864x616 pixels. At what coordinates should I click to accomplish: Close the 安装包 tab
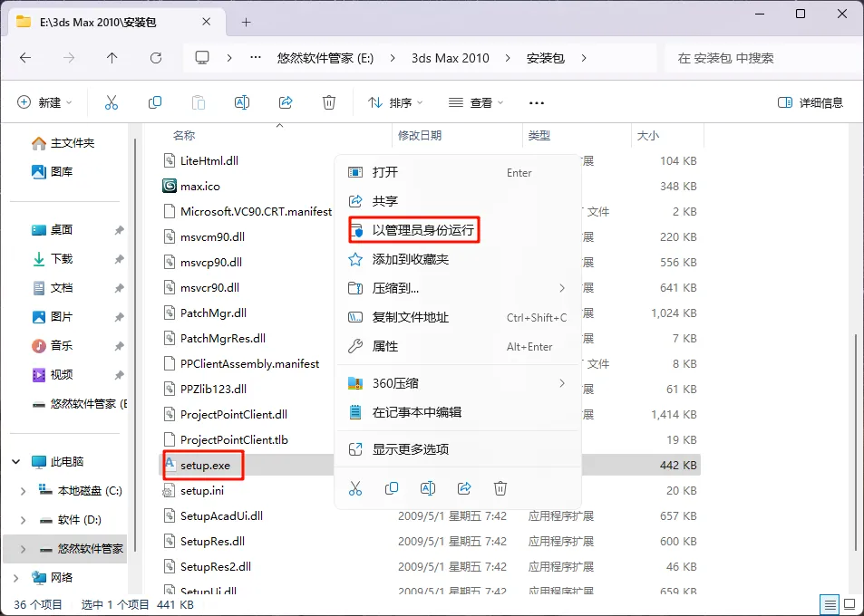(206, 22)
